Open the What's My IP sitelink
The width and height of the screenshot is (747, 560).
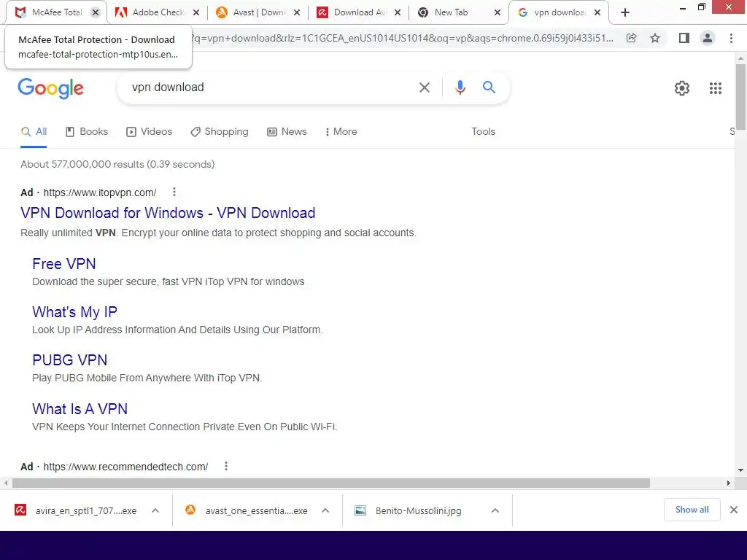click(x=75, y=312)
